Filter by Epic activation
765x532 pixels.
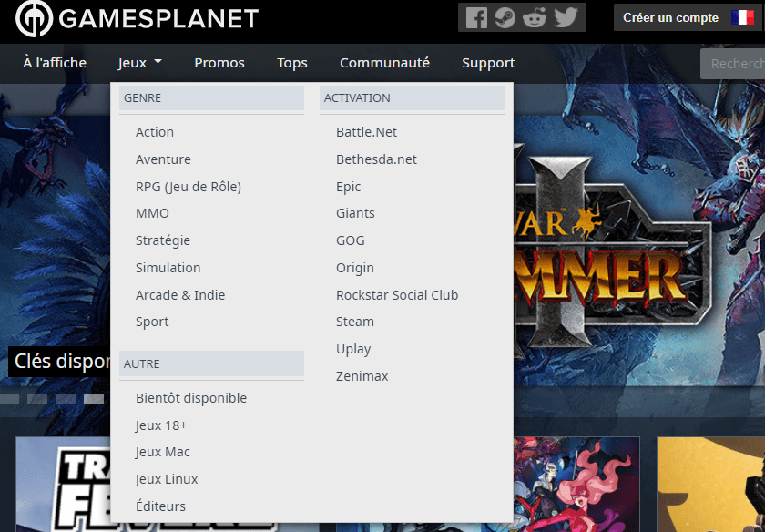(x=348, y=187)
